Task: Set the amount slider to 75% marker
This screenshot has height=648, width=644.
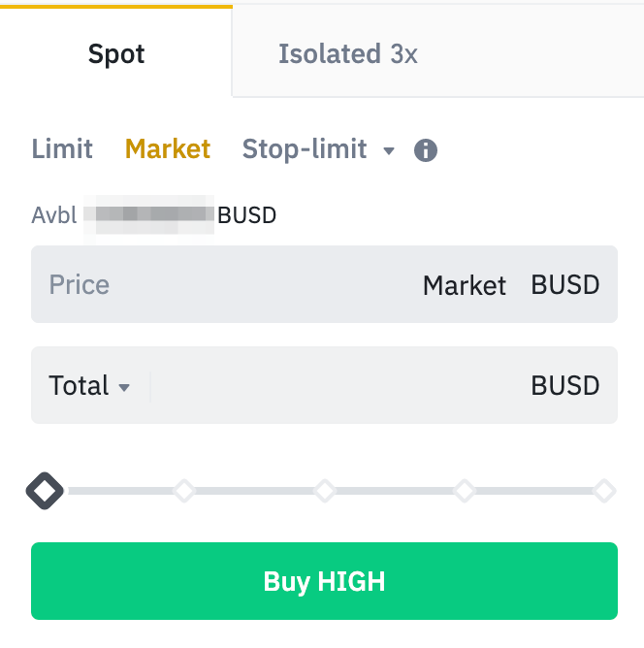Action: click(x=465, y=491)
